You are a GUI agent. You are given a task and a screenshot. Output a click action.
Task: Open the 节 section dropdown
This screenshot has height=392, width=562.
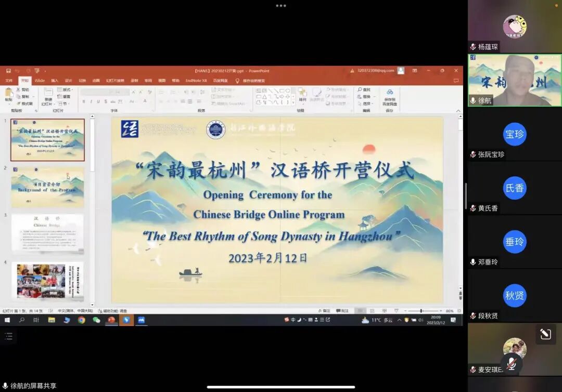pyautogui.click(x=64, y=103)
